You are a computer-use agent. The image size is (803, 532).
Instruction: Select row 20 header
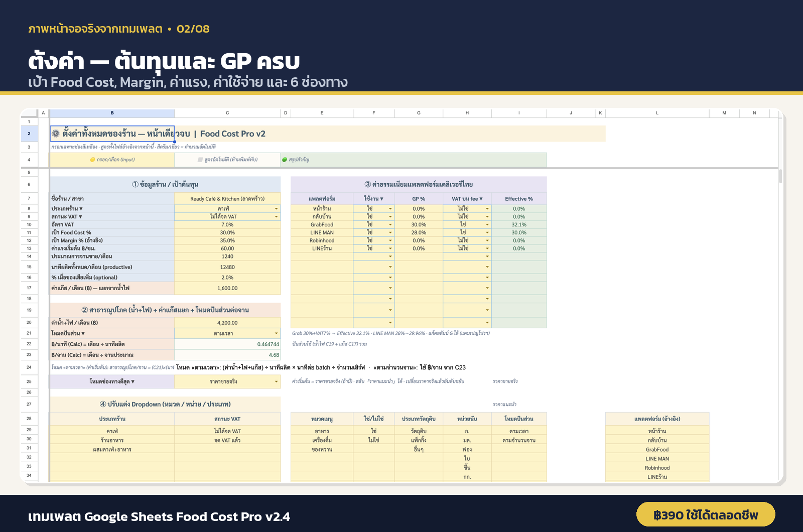click(29, 323)
